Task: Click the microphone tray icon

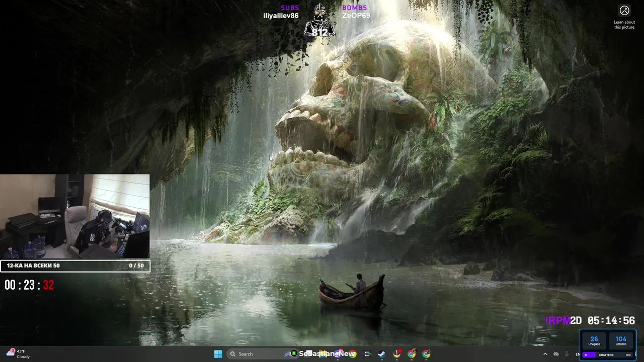Action: [567, 354]
